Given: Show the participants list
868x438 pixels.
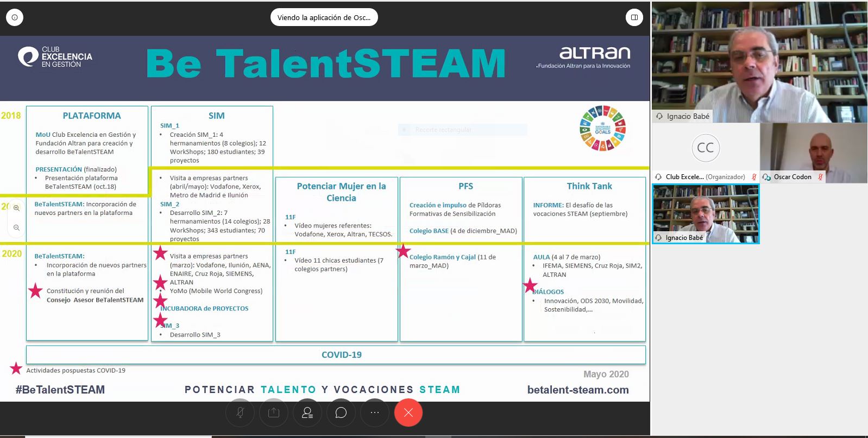Looking at the screenshot, I should 307,413.
